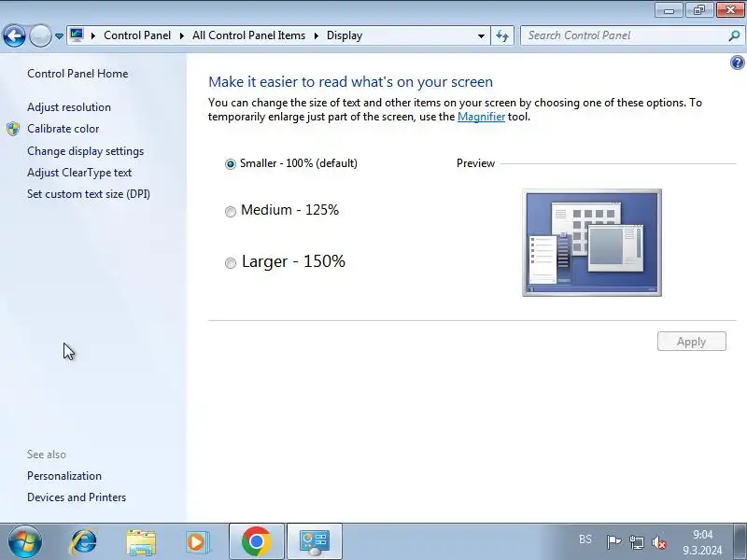Open Calibrate color
The image size is (747, 560).
click(x=63, y=129)
